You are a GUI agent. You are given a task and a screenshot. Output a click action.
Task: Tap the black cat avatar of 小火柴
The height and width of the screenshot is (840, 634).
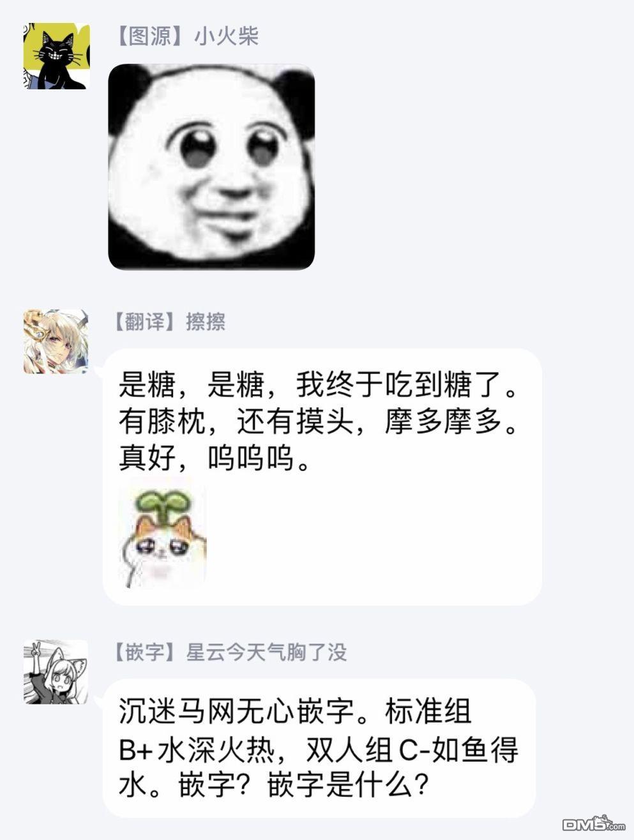coord(56,56)
